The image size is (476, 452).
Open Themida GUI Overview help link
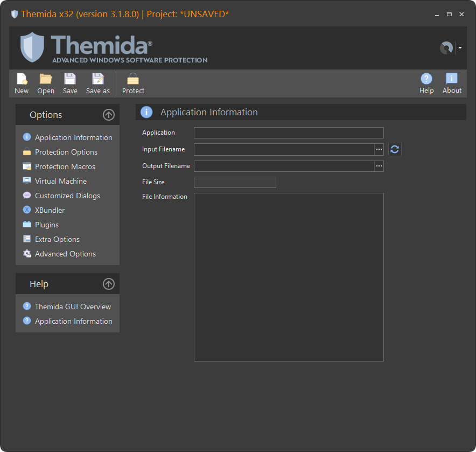click(x=73, y=307)
